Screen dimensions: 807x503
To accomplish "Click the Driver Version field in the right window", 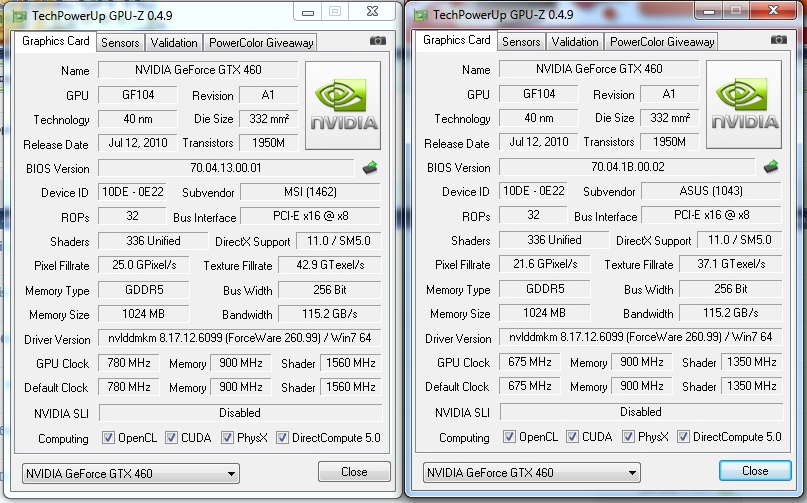I will coord(640,337).
